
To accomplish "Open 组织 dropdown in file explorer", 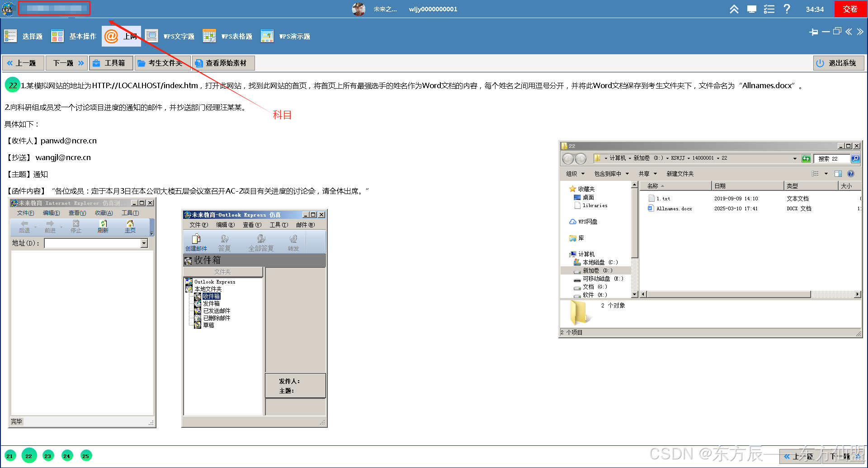I will [x=575, y=174].
